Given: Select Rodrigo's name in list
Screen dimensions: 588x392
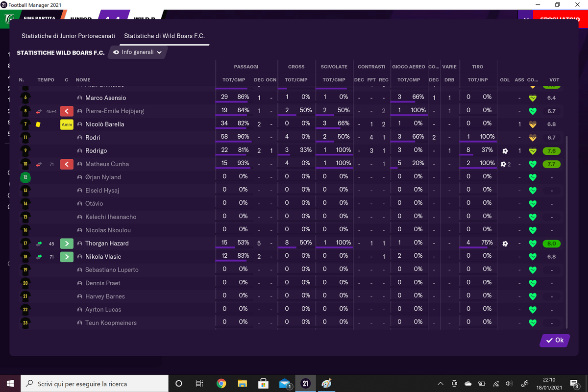Looking at the screenshot, I should pos(96,151).
